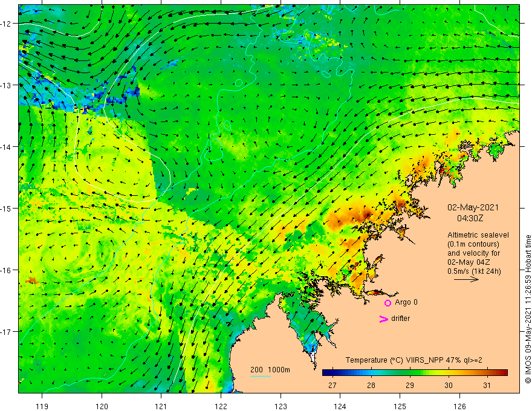
Task: Click the longitude axis label 123
Action: click(281, 406)
